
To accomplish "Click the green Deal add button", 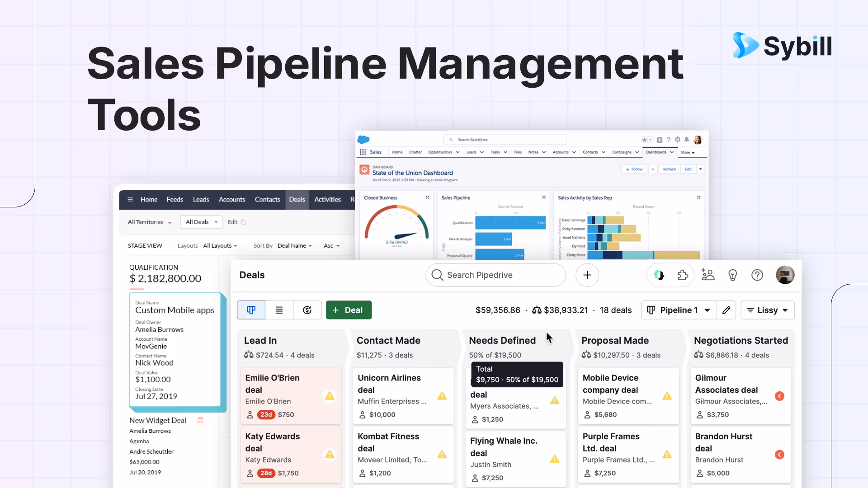I will [349, 310].
